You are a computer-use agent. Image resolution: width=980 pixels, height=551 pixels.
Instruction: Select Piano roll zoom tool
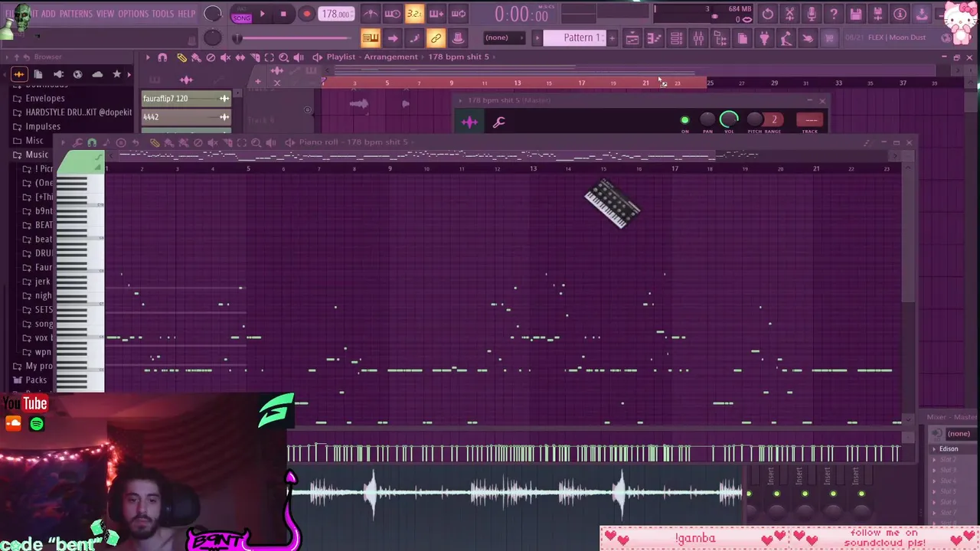point(256,142)
